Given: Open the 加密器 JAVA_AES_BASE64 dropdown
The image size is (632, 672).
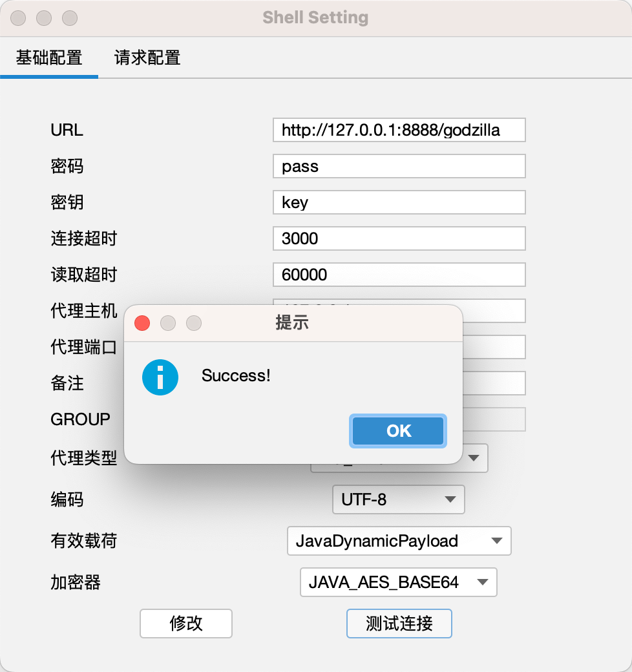Looking at the screenshot, I should (x=398, y=582).
